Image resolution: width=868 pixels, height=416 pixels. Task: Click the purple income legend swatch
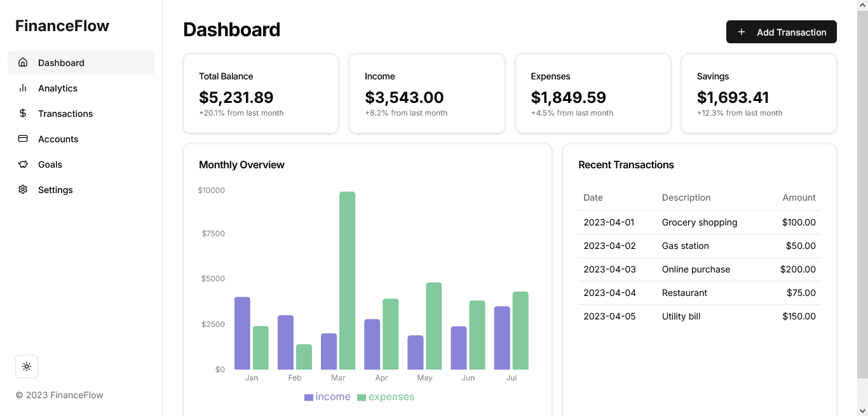[309, 398]
